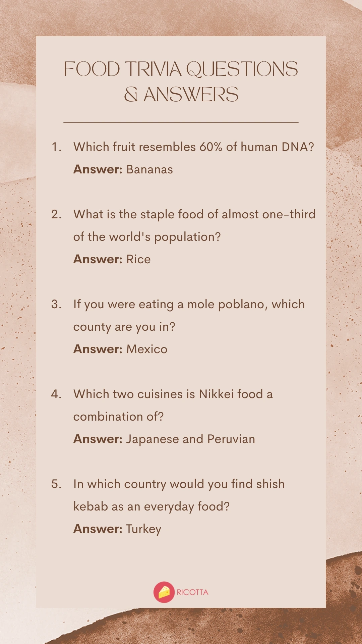
Task: Click the list number 5
Action: click(56, 484)
